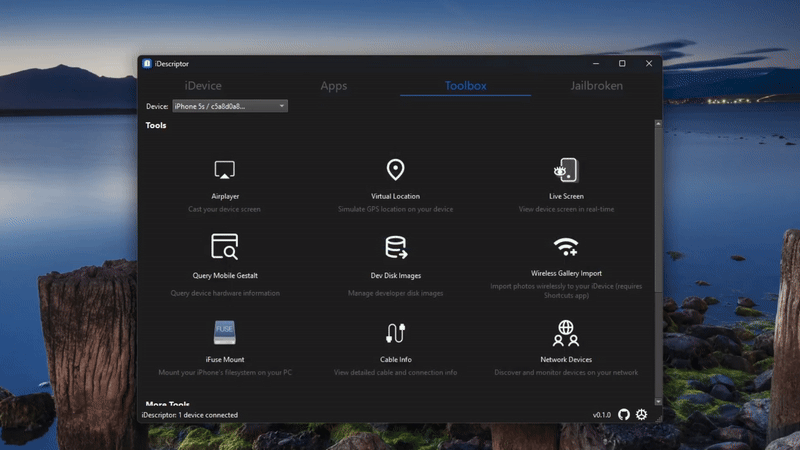
Task: Click the scrollbar up arrow
Action: tap(658, 123)
